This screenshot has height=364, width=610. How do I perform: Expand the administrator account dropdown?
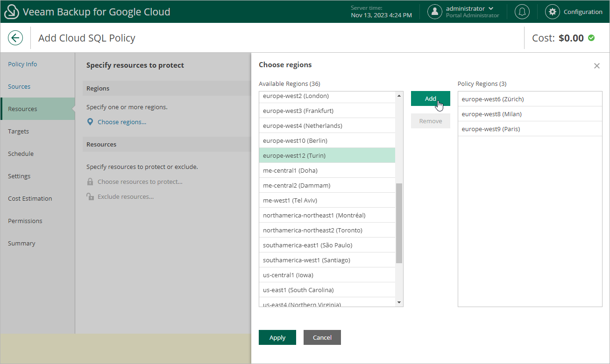pos(490,9)
